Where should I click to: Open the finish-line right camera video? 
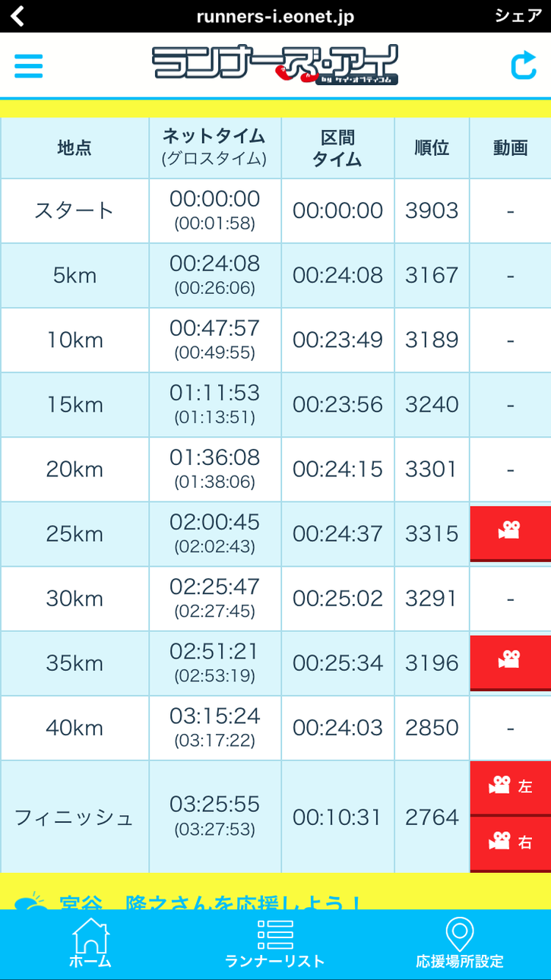(x=510, y=842)
